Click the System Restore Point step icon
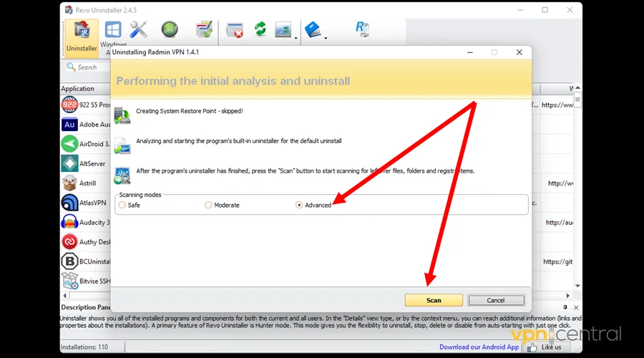644x358 pixels. coord(122,115)
